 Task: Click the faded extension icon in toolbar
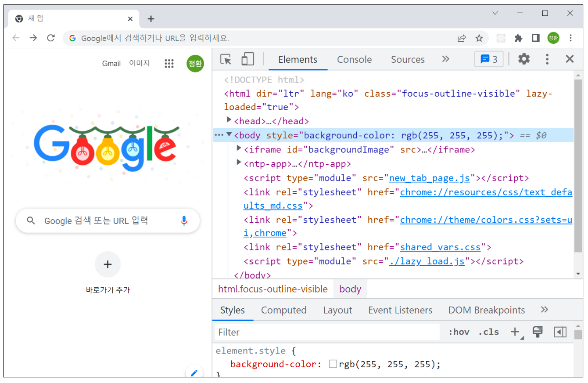pos(501,38)
